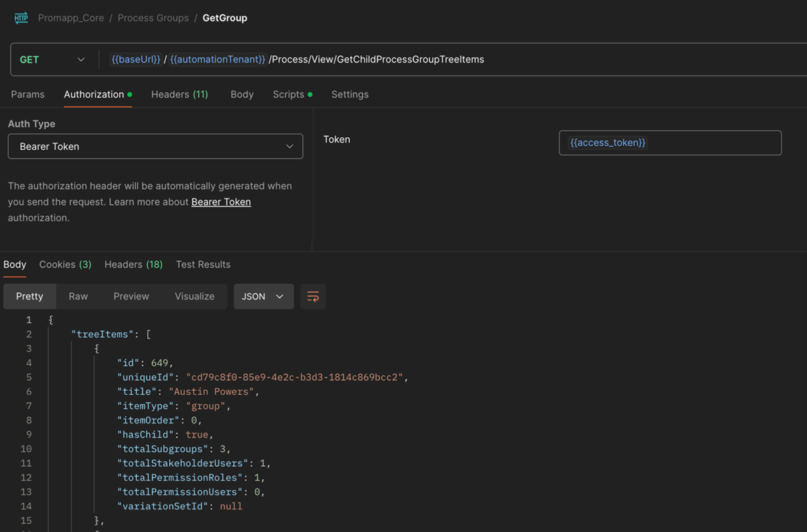The width and height of the screenshot is (807, 532).
Task: Click the Auth Type label
Action: [31, 124]
